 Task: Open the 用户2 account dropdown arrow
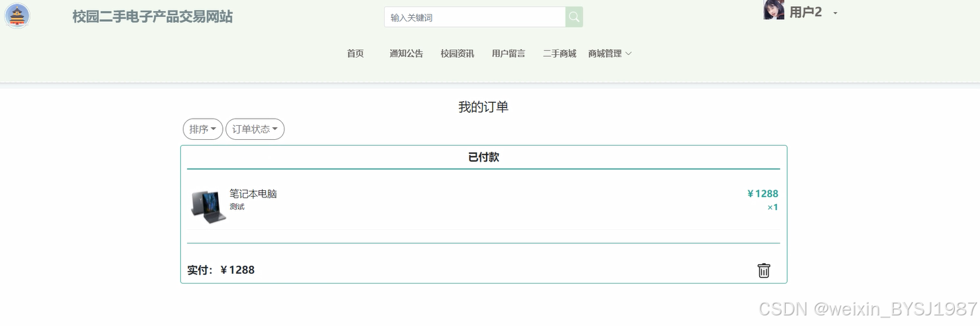pos(835,13)
